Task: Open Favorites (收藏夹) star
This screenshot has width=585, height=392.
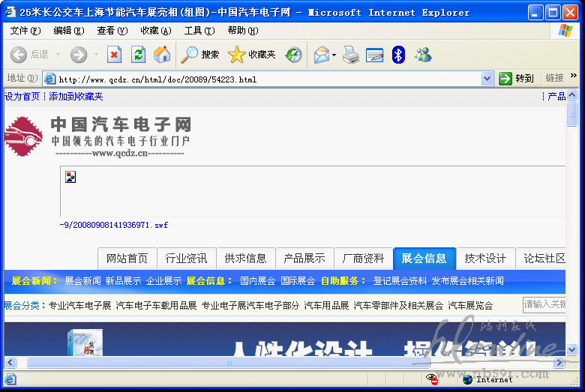Action: click(x=251, y=55)
